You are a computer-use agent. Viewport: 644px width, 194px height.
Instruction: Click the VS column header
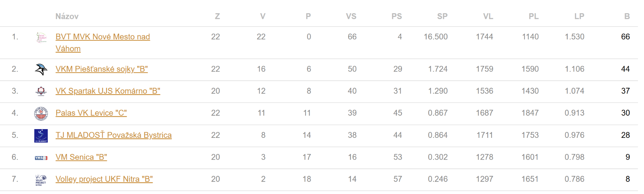pyautogui.click(x=351, y=16)
